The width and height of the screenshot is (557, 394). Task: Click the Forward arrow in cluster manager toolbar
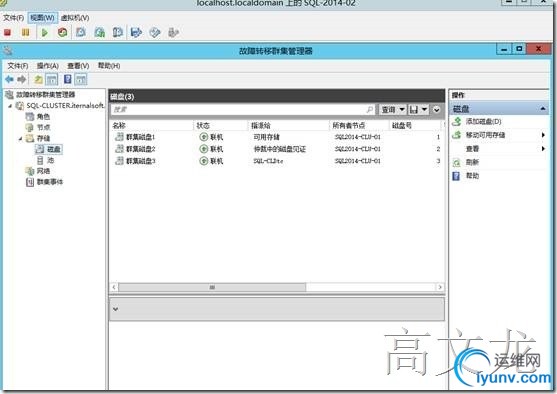(x=22, y=80)
